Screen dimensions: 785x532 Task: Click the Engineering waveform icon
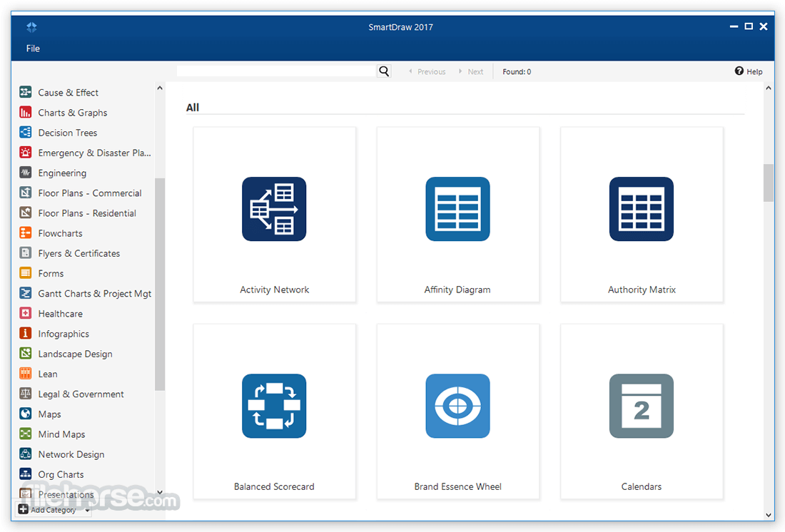[x=26, y=173]
